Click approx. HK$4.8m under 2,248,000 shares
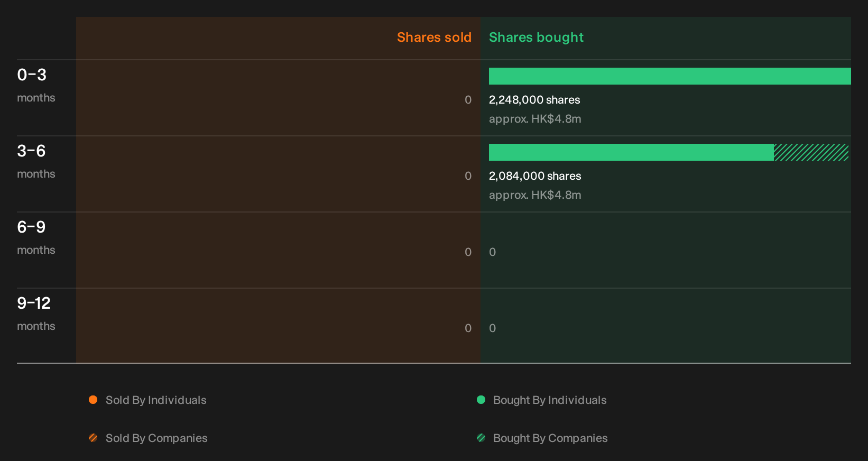Screen dimensions: 868x461 [535, 119]
